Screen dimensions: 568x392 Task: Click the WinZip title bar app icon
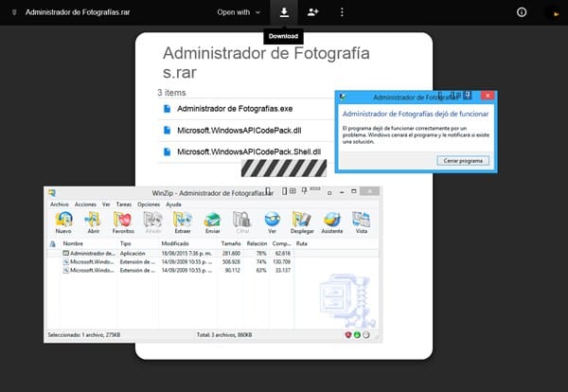52,193
